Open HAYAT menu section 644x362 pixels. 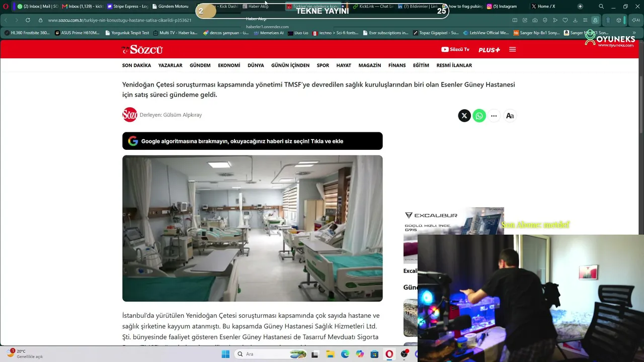coord(344,65)
